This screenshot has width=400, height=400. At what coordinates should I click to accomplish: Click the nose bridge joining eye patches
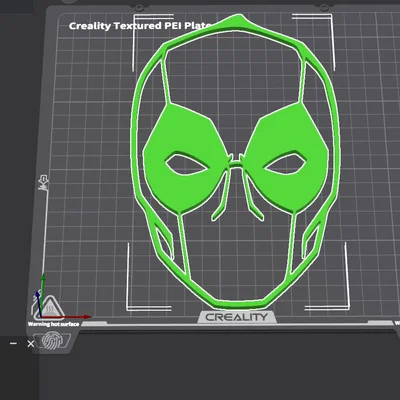[x=236, y=163]
